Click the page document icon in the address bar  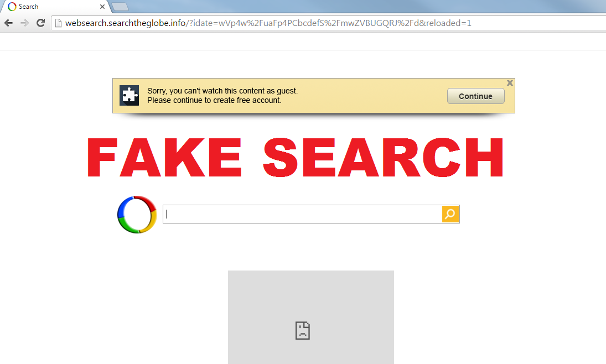[x=58, y=23]
